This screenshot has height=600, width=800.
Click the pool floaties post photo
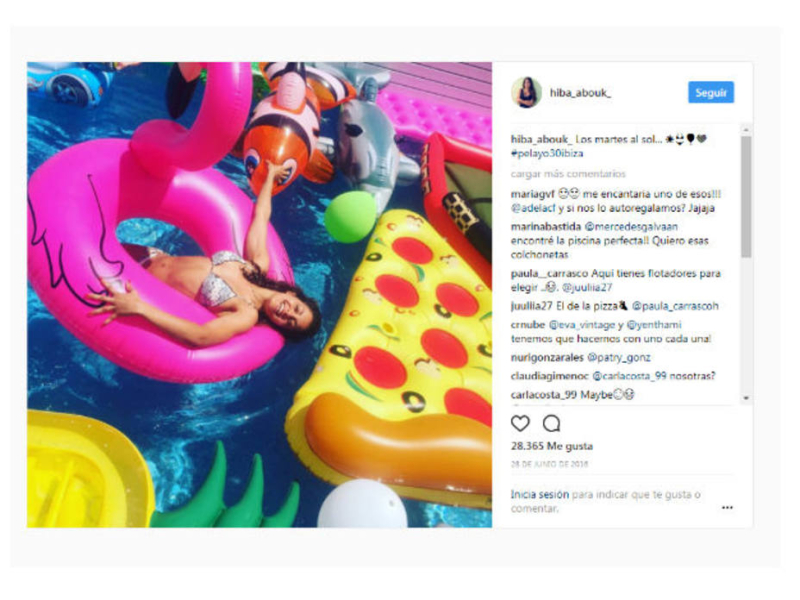click(x=259, y=295)
